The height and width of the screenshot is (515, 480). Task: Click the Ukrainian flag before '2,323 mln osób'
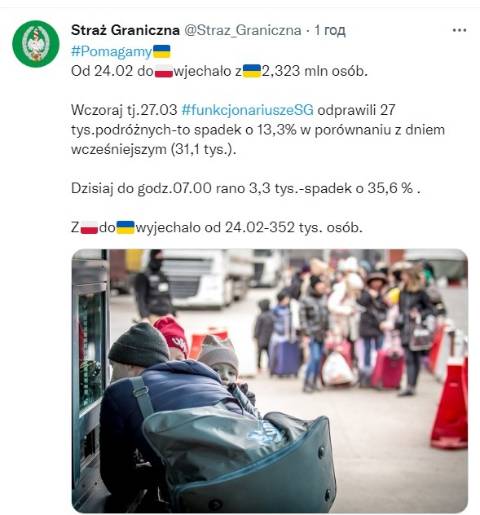coord(252,71)
